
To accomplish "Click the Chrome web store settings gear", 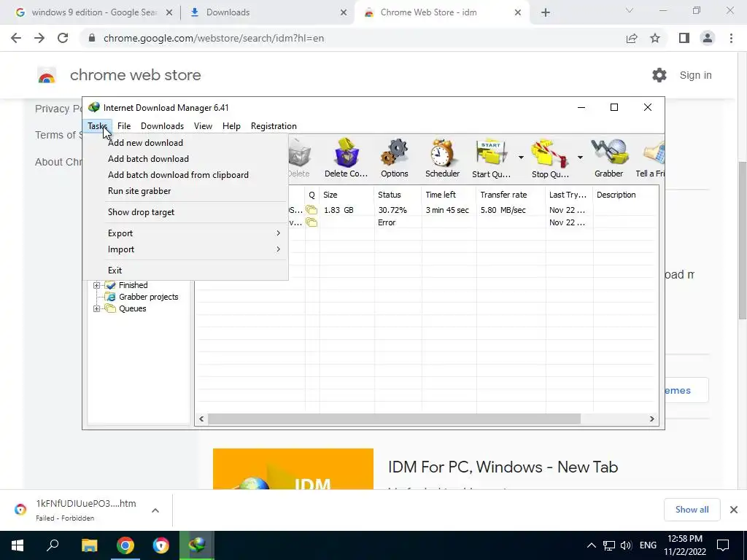I will coord(659,75).
